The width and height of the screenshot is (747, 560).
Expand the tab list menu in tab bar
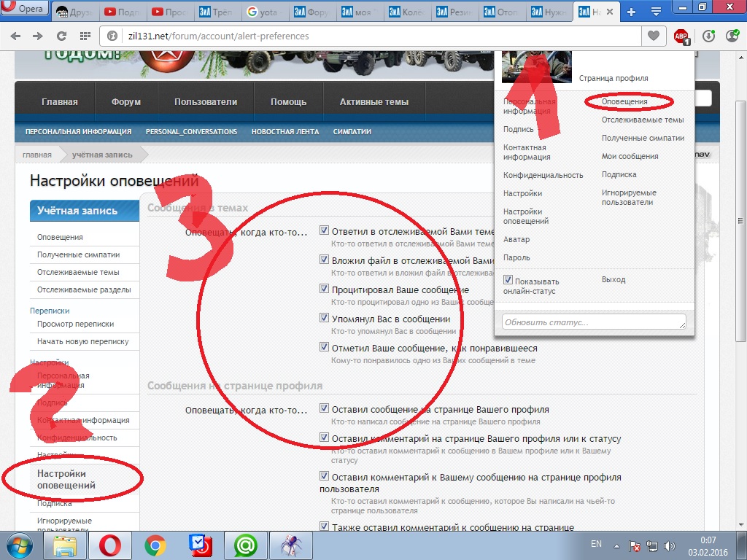(657, 12)
